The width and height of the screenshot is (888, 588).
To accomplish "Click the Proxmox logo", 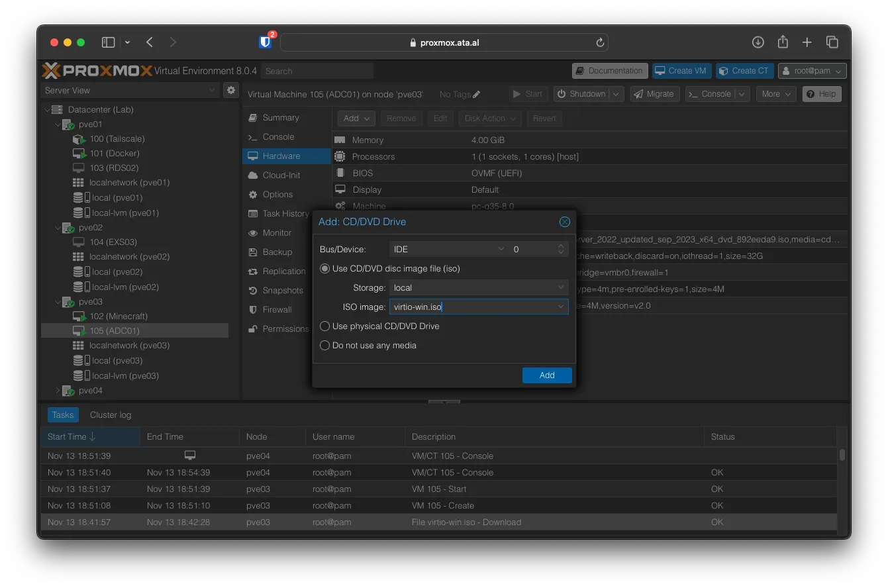I will point(97,71).
